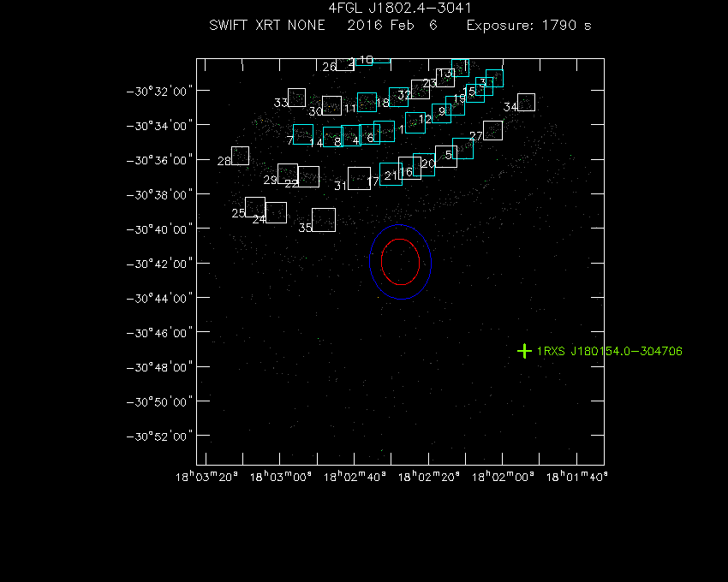The image size is (728, 582).
Task: Click the white source box labeled 30
Action: tap(331, 105)
